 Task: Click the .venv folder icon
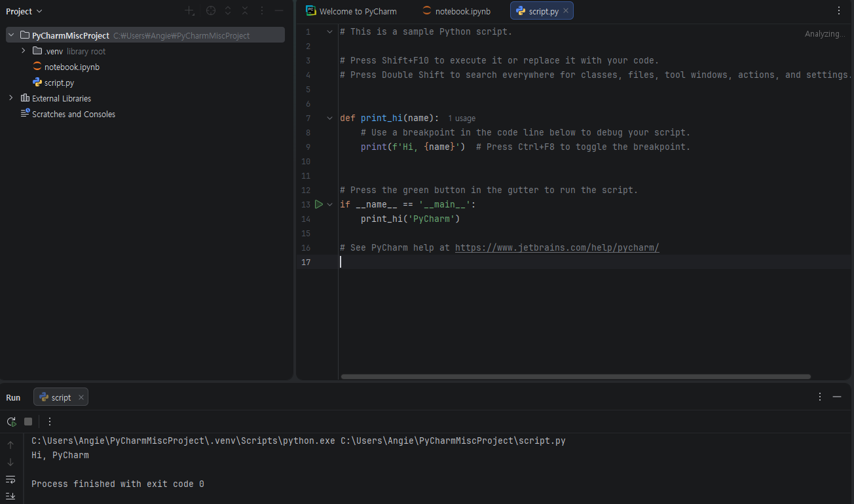pyautogui.click(x=37, y=51)
